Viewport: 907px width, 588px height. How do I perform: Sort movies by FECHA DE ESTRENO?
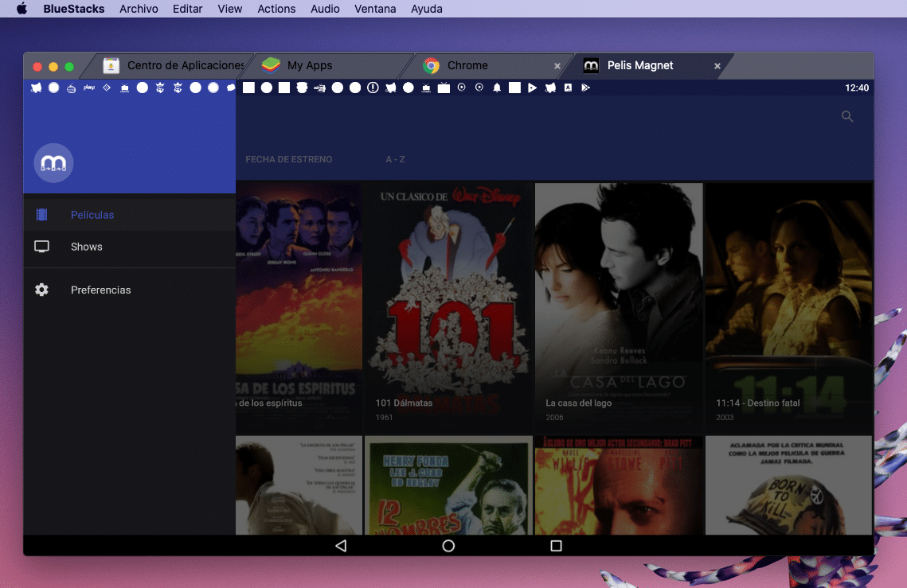tap(288, 159)
